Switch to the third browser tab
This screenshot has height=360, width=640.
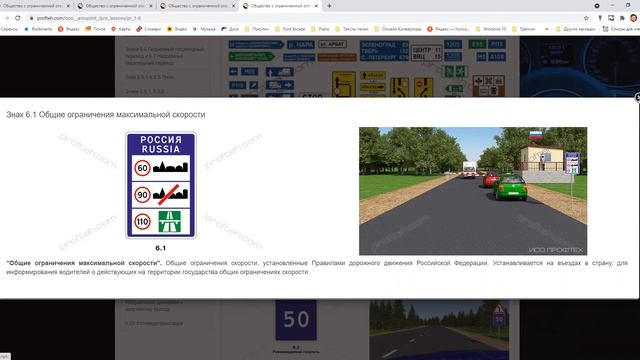[197, 6]
